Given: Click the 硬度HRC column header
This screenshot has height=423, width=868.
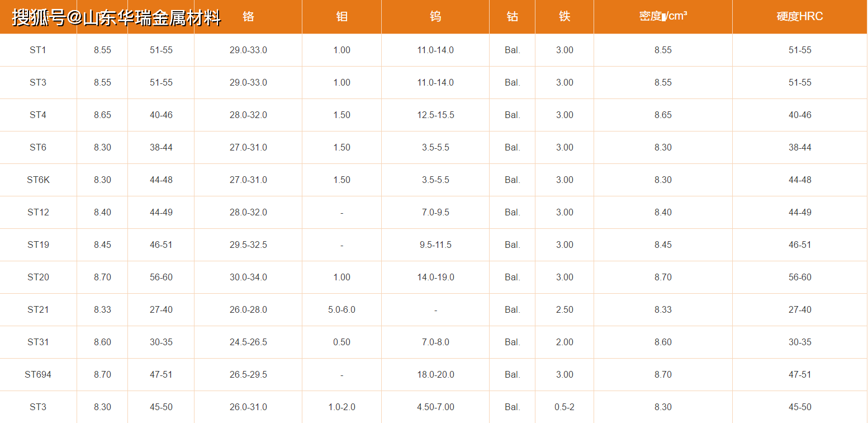Looking at the screenshot, I should (800, 17).
